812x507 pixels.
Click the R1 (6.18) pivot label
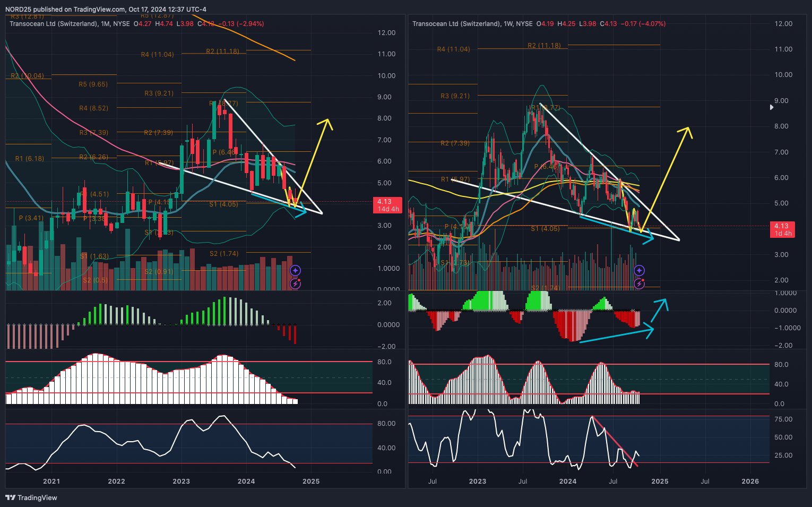(30, 159)
